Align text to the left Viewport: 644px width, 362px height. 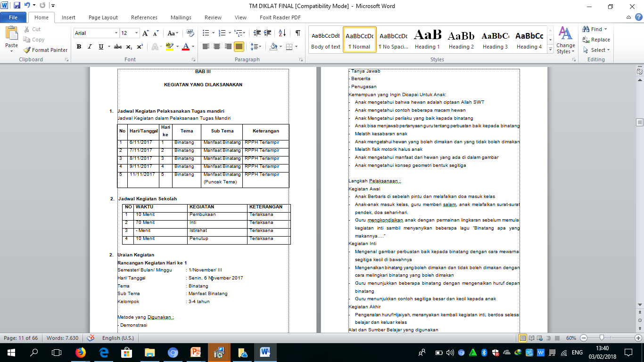pos(206,47)
